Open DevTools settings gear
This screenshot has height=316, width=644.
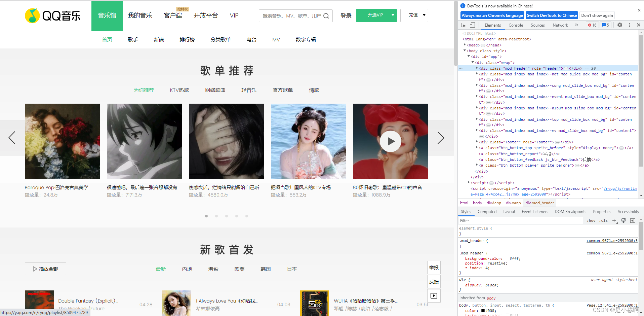[x=620, y=25]
